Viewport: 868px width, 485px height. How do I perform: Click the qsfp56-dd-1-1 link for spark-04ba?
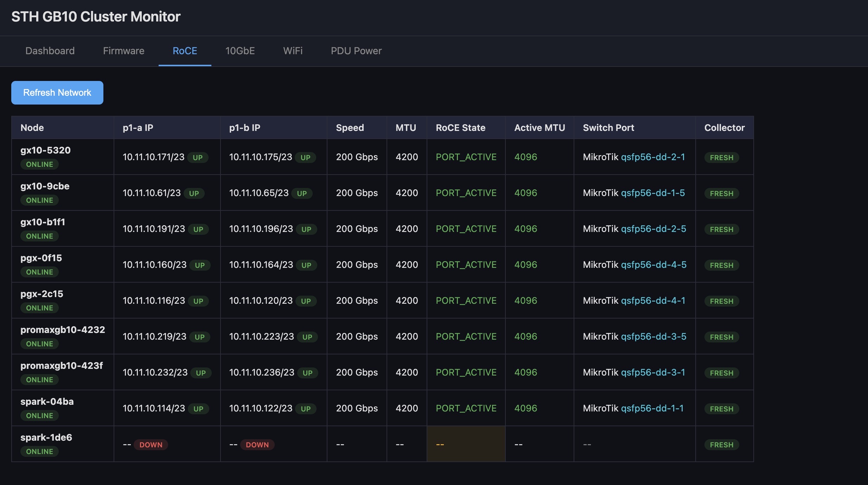(x=652, y=408)
